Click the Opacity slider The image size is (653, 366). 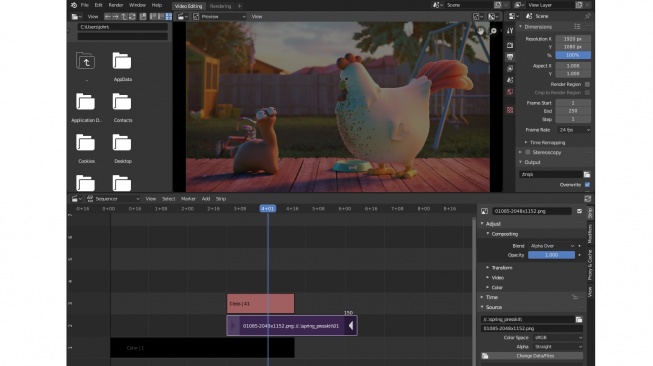point(551,255)
